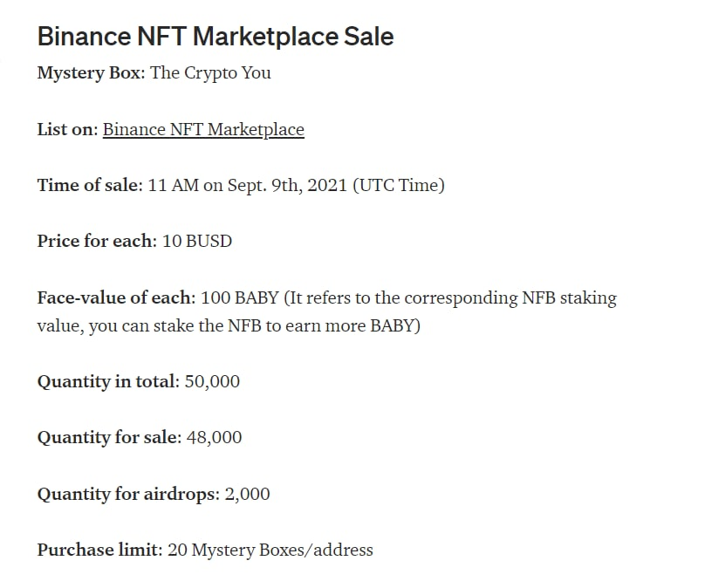The image size is (705, 588).
Task: Click the Quantity for airdrops label
Action: click(x=128, y=494)
